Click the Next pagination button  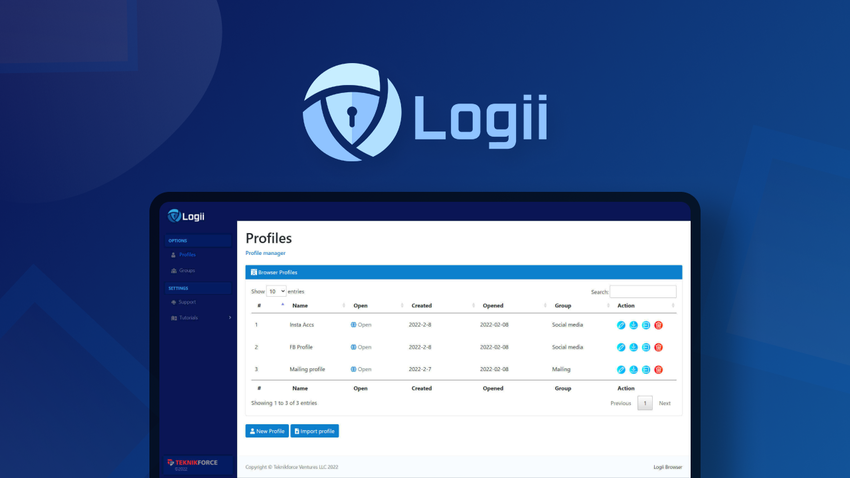click(x=665, y=403)
